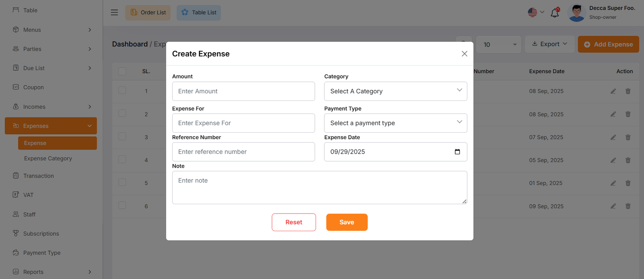Click the calendar icon in Expense Date
Image resolution: width=644 pixels, height=279 pixels.
(x=457, y=152)
